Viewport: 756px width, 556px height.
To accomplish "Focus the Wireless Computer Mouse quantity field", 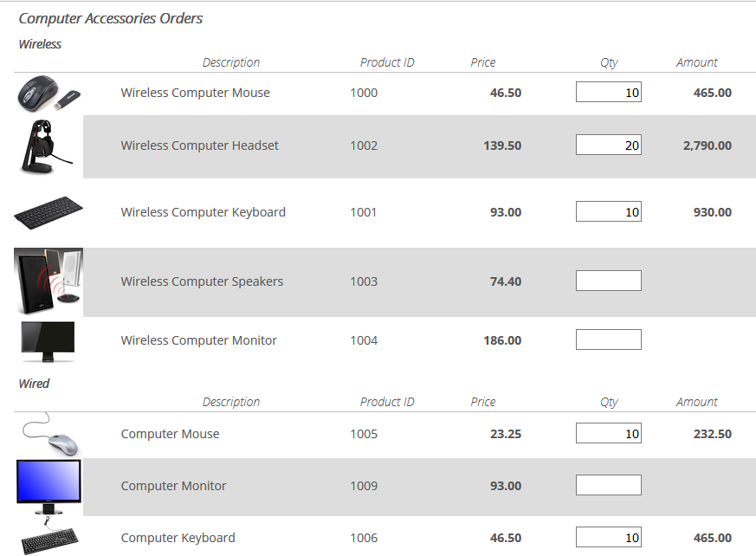I will (608, 93).
